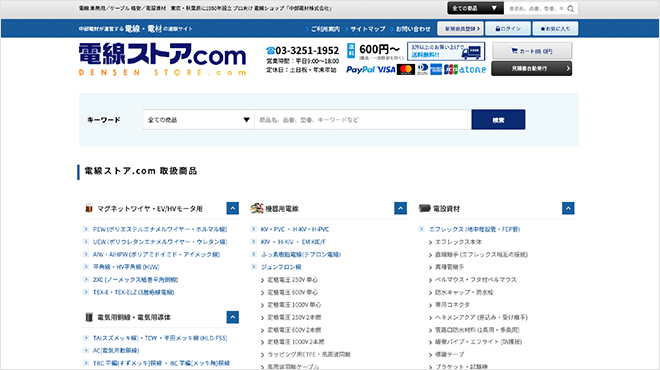660x370 pixels.
Task: Click the 機器用電線 category icon
Action: [x=256, y=208]
